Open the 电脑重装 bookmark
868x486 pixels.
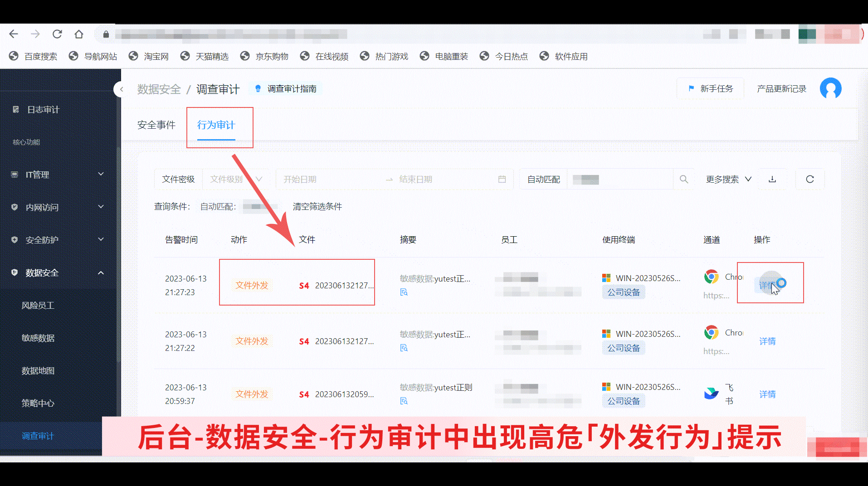pyautogui.click(x=444, y=56)
